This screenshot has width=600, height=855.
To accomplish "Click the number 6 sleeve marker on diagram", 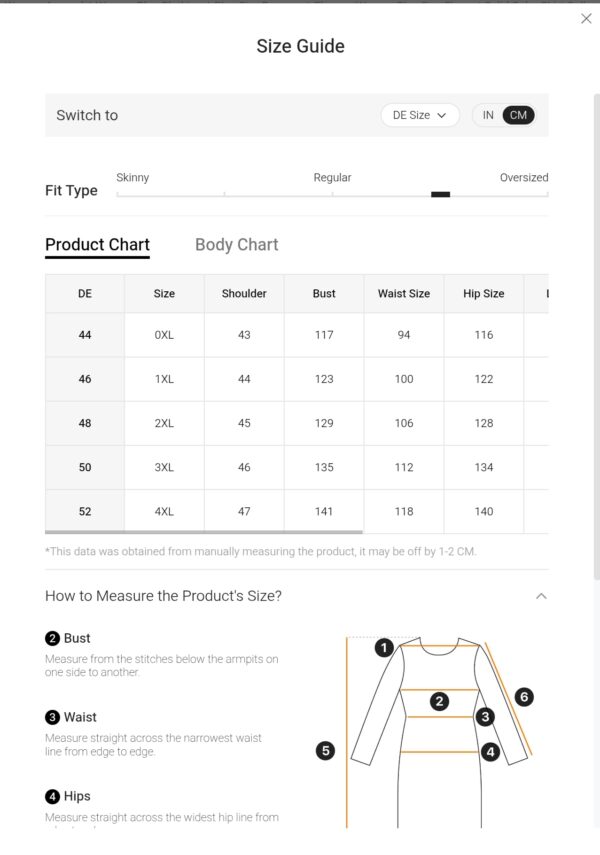I will point(524,696).
